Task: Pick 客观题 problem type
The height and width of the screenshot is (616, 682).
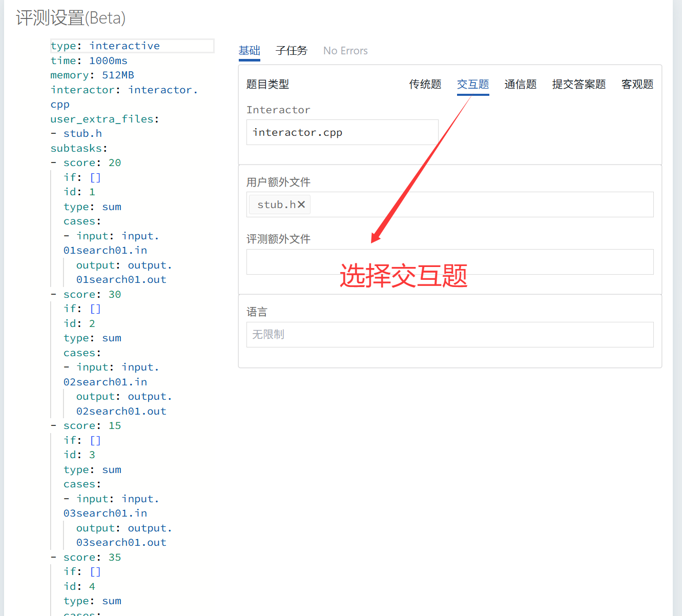Action: [x=637, y=85]
